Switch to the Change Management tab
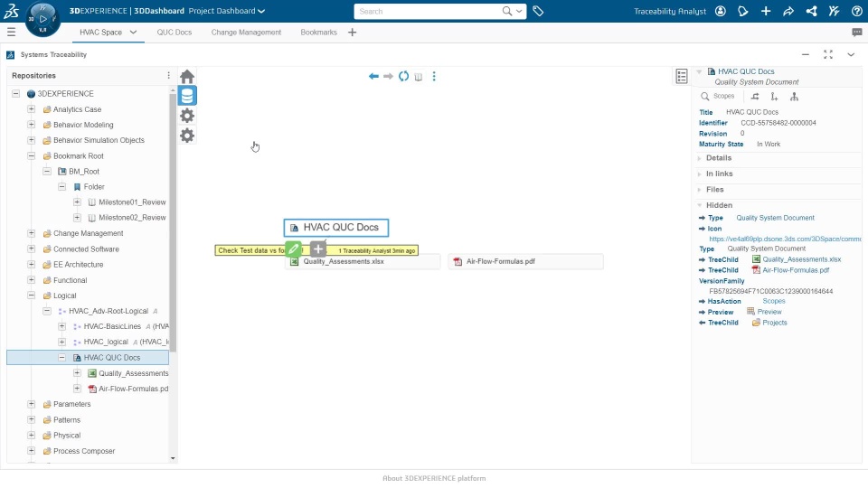Image resolution: width=868 pixels, height=488 pixels. 246,33
